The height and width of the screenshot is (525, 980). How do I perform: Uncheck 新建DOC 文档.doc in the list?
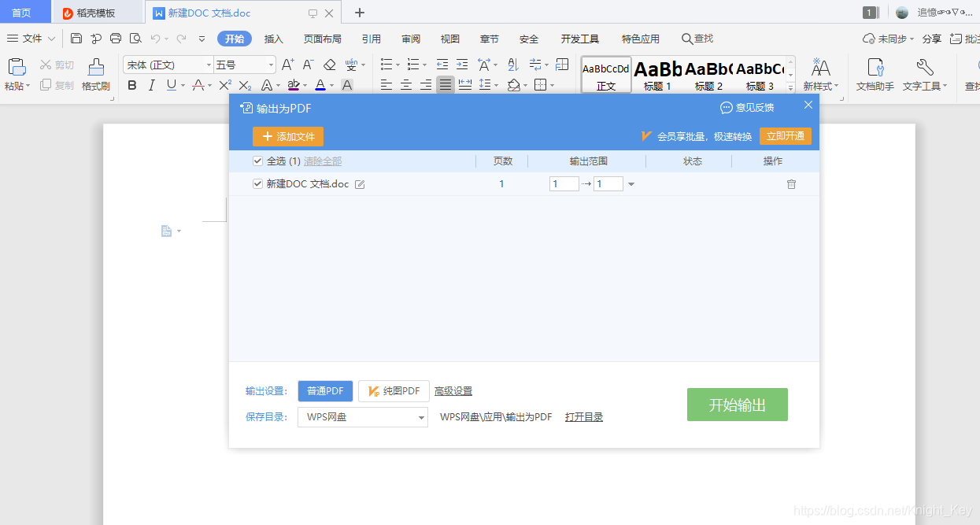[x=257, y=183]
